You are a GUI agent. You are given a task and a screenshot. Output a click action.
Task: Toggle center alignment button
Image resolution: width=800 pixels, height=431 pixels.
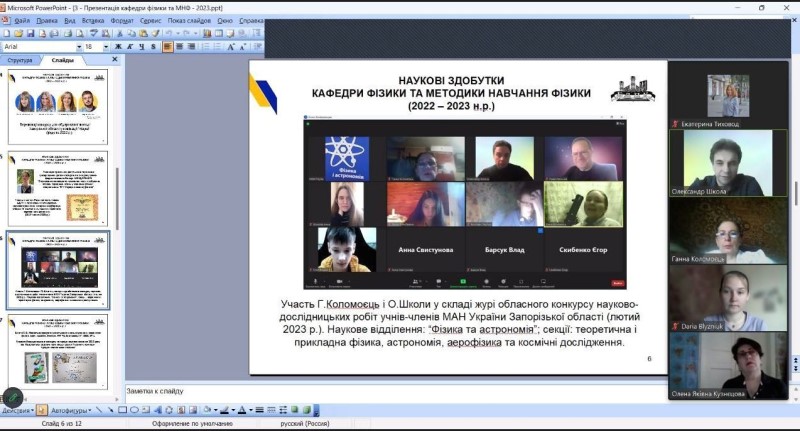point(179,46)
